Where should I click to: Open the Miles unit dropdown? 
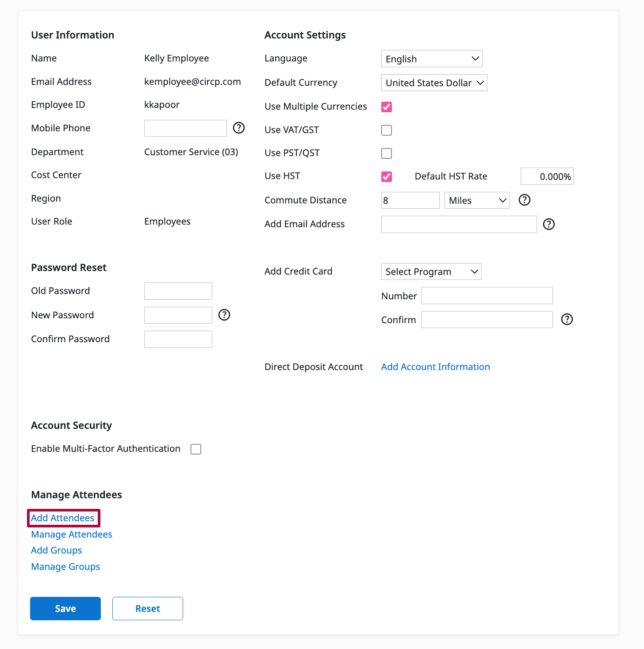pos(477,201)
